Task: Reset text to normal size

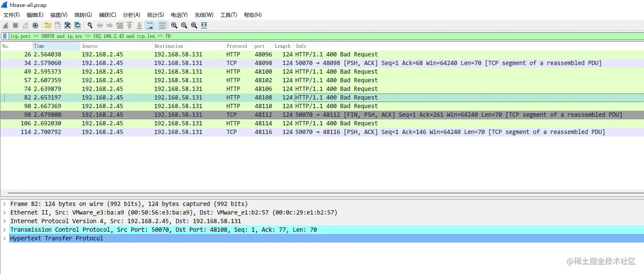Action: 194,25
